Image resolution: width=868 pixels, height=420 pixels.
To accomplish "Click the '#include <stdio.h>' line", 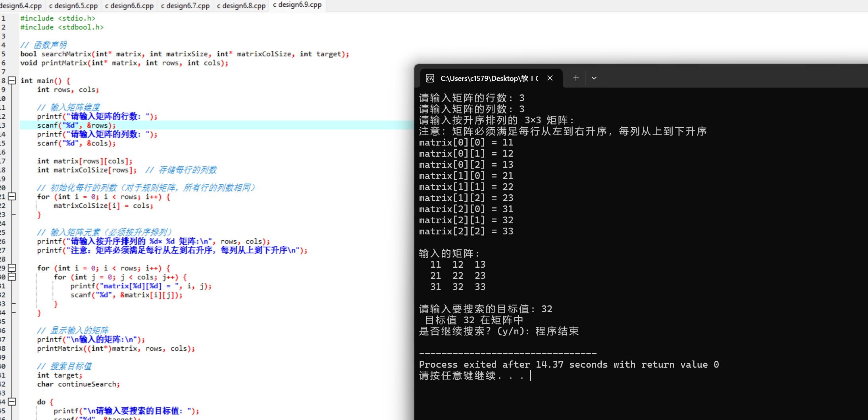I will click(58, 18).
